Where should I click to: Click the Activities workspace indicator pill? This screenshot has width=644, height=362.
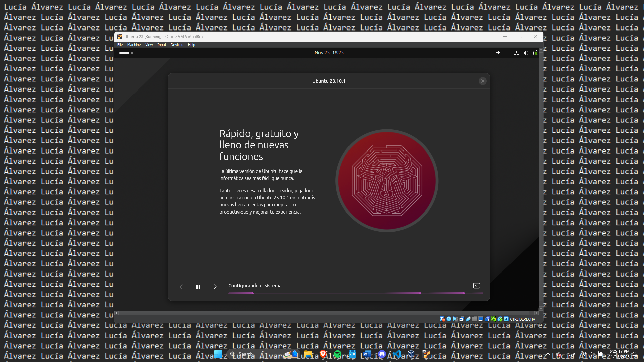pyautogui.click(x=124, y=53)
